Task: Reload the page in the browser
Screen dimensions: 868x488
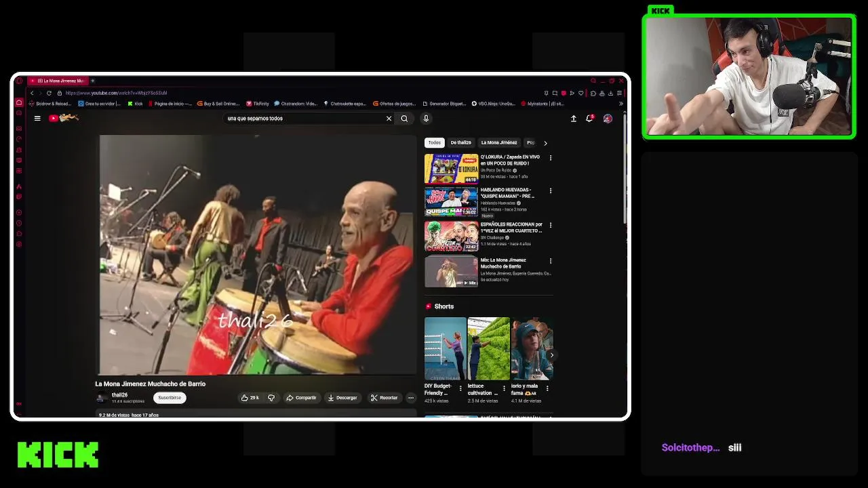Action: [x=49, y=93]
